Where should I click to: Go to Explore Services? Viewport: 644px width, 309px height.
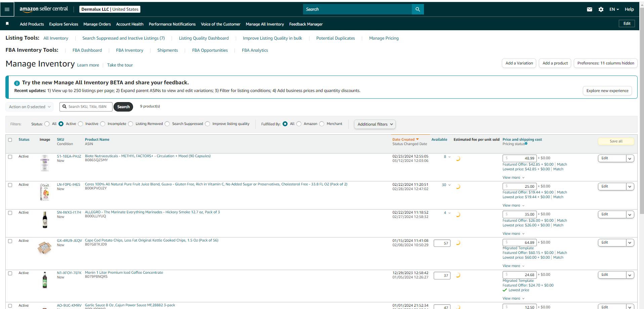coord(63,24)
